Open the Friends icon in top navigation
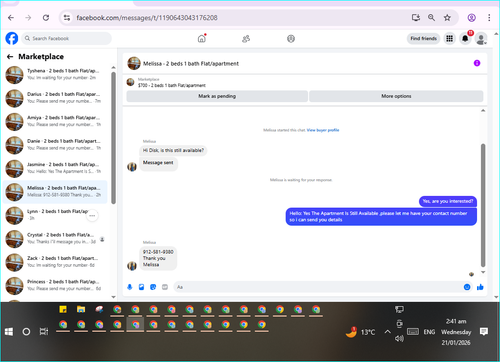The width and height of the screenshot is (500, 362). tap(246, 39)
